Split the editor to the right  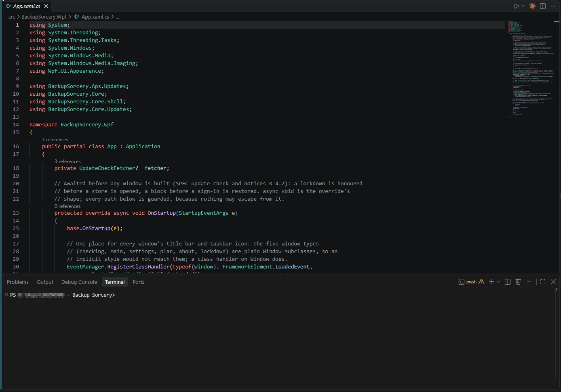pyautogui.click(x=543, y=6)
